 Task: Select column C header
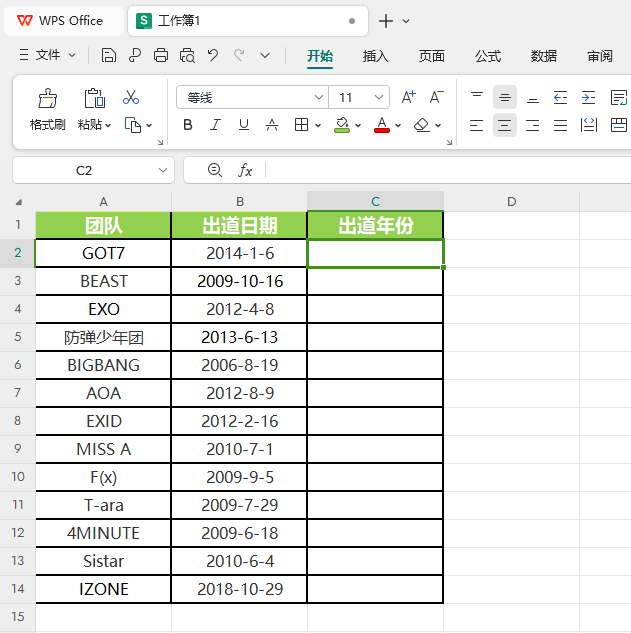click(x=375, y=201)
